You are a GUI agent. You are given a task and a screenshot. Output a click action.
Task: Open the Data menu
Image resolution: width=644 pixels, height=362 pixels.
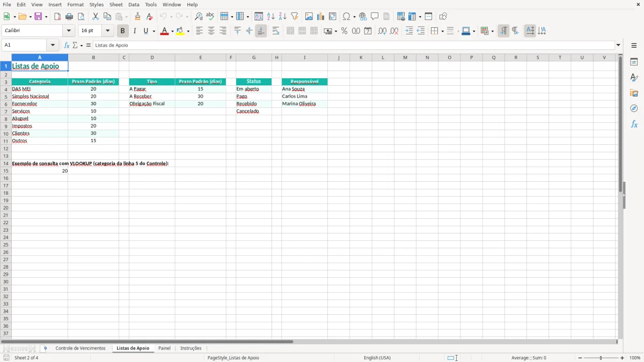coord(134,4)
